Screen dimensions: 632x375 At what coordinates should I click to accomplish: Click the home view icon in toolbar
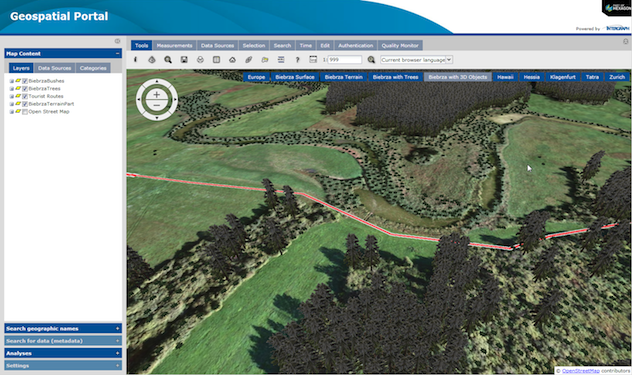click(x=233, y=60)
